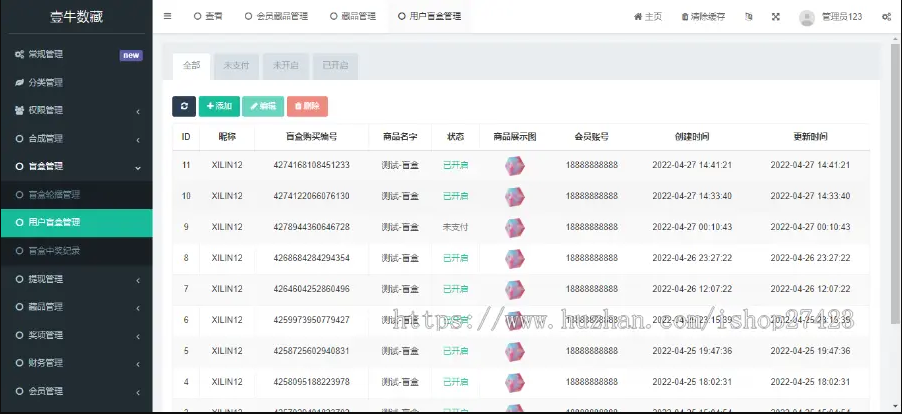The width and height of the screenshot is (902, 414).
Task: Click order number 4258095188223978
Action: click(x=311, y=382)
